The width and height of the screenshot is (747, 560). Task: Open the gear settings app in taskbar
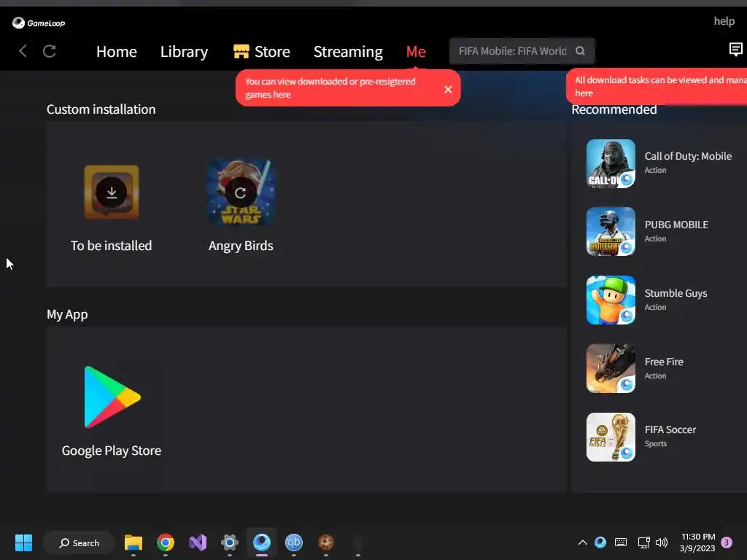[230, 542]
